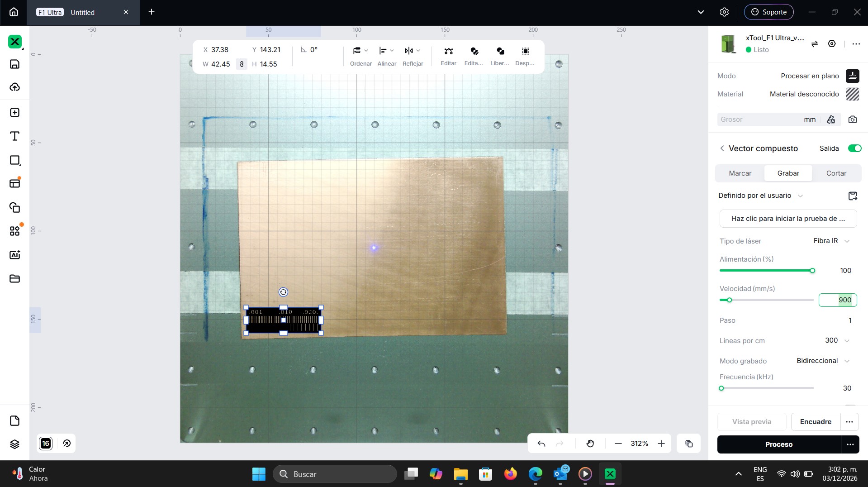Open the Soporte support button
This screenshot has height=487, width=868.
768,12
